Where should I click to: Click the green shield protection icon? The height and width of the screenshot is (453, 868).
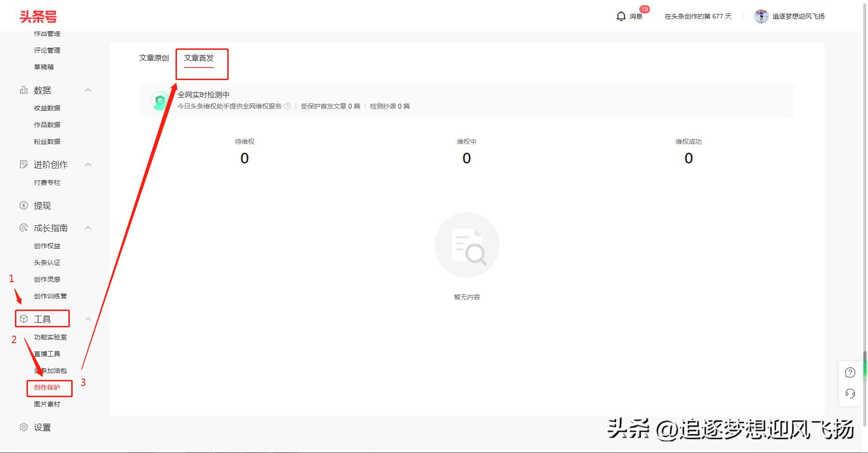(160, 101)
